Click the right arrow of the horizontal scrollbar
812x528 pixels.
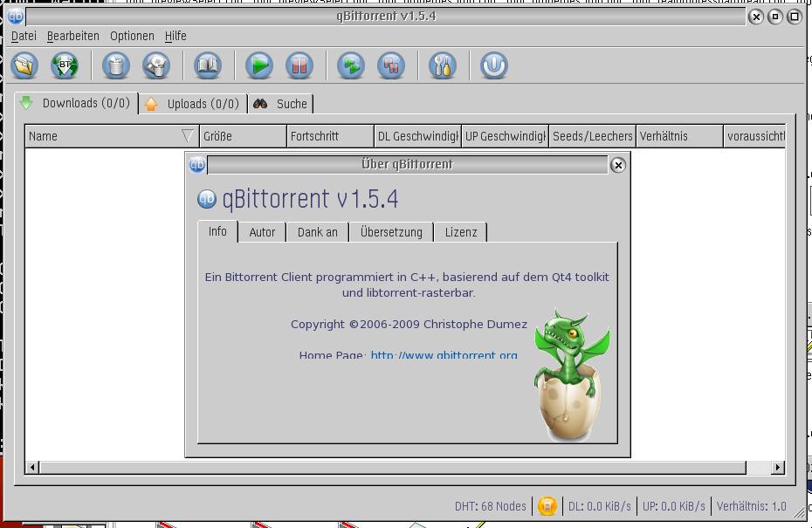pyautogui.click(x=777, y=468)
